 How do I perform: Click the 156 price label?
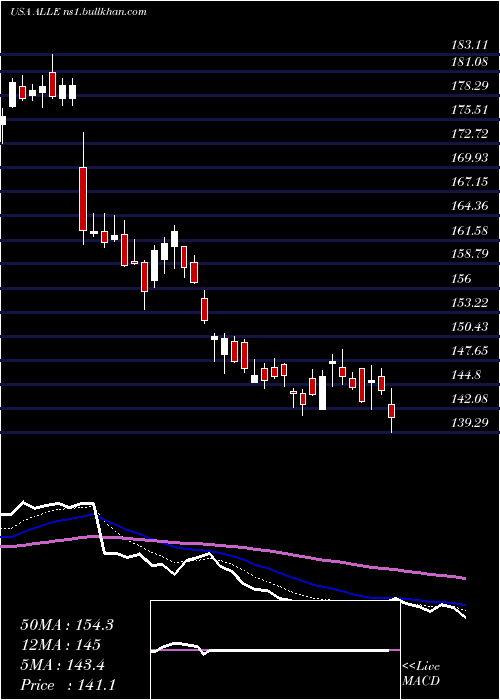pos(461,279)
